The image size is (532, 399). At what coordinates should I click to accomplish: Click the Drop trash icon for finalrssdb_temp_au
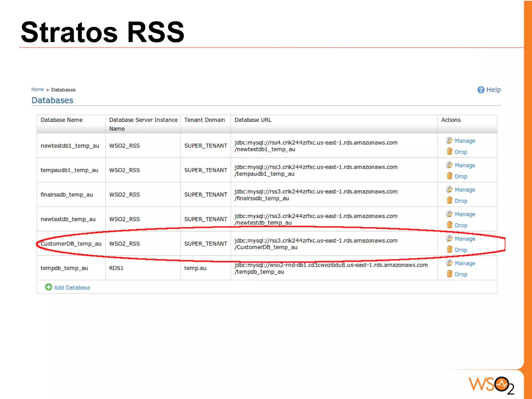click(x=449, y=201)
